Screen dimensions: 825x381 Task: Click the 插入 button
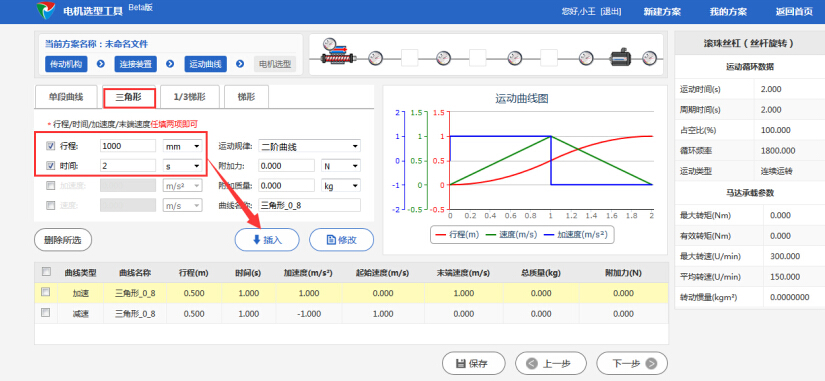(267, 240)
